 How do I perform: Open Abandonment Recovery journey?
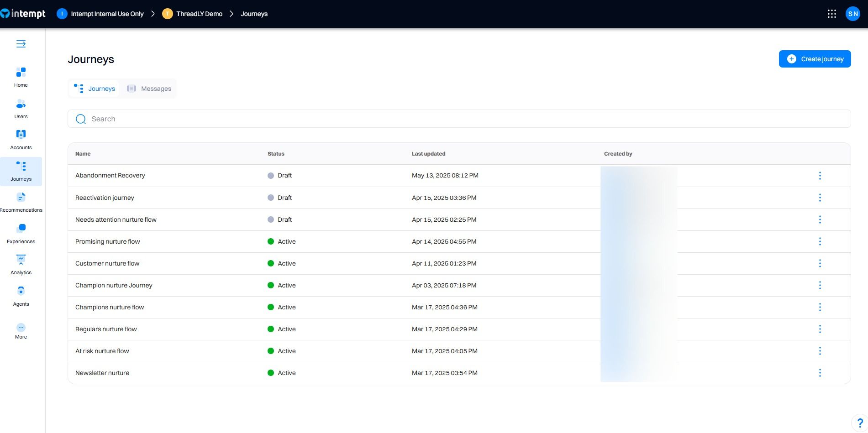coord(110,175)
